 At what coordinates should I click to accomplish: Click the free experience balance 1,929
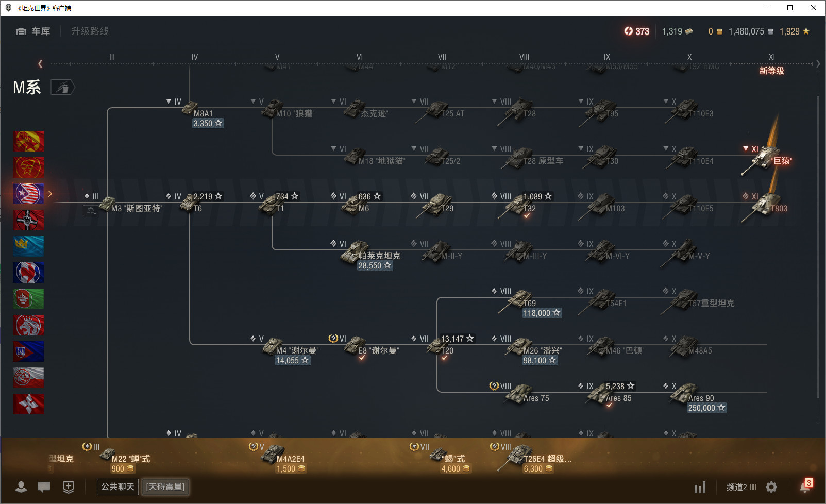(x=795, y=31)
